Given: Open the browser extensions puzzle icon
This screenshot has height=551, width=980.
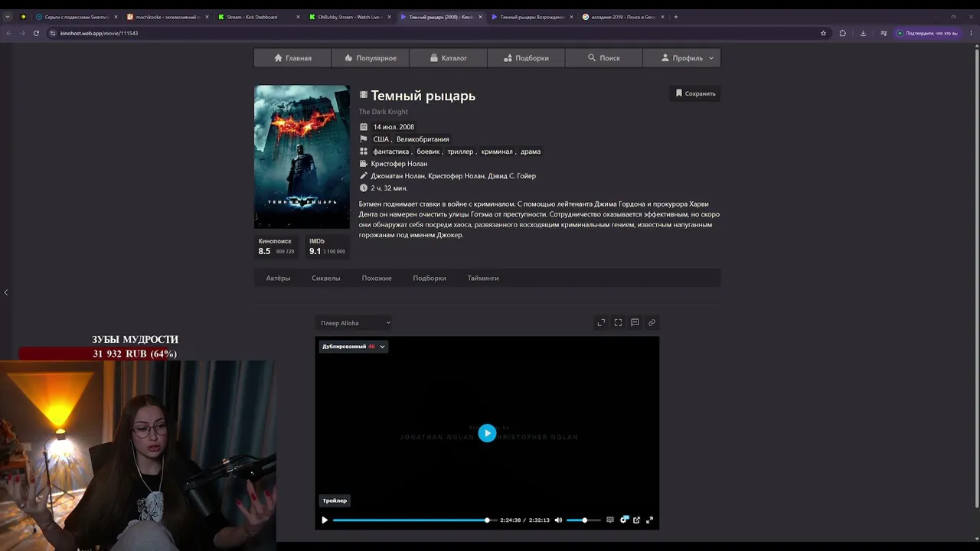Looking at the screenshot, I should click(x=843, y=33).
